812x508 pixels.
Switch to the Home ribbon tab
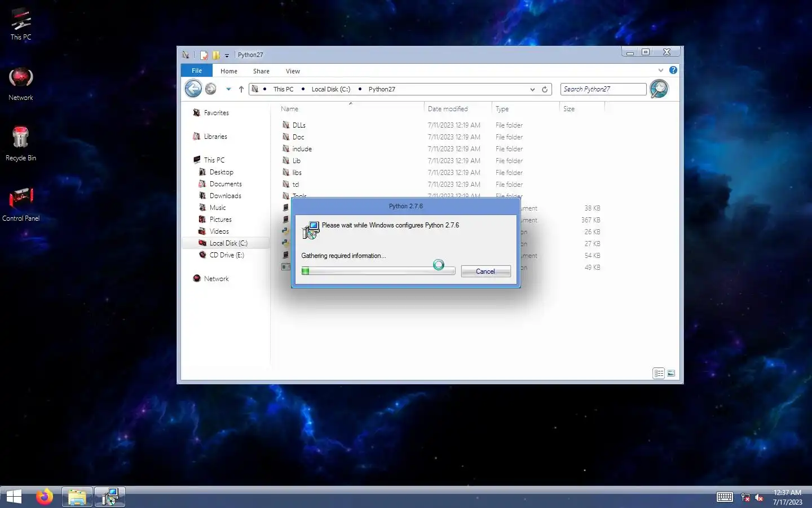229,71
